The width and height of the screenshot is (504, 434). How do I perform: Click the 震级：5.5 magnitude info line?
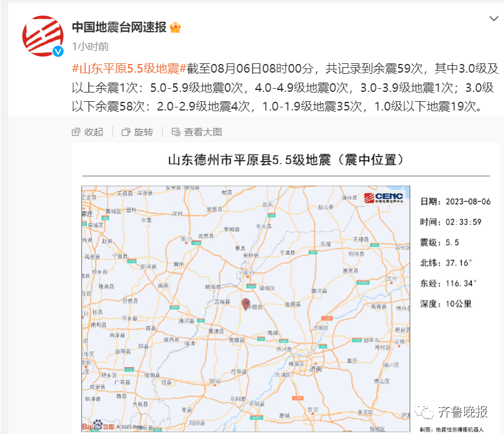pyautogui.click(x=439, y=242)
